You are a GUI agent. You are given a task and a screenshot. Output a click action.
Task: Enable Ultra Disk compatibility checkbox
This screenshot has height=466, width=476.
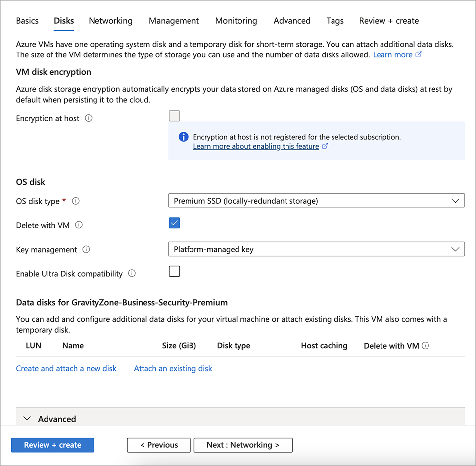174,271
